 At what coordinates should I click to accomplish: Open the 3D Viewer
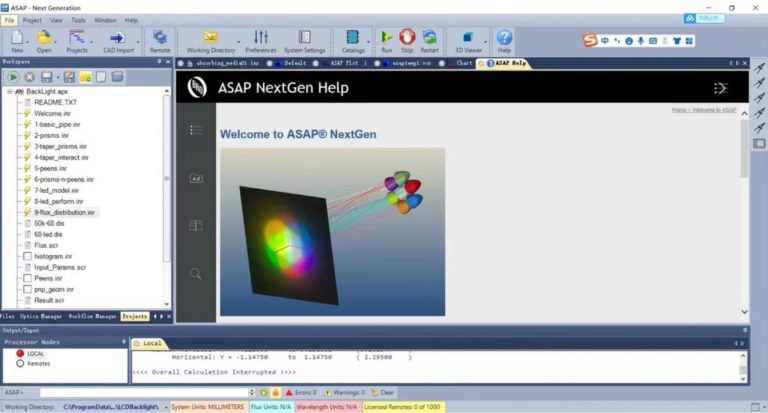point(468,41)
